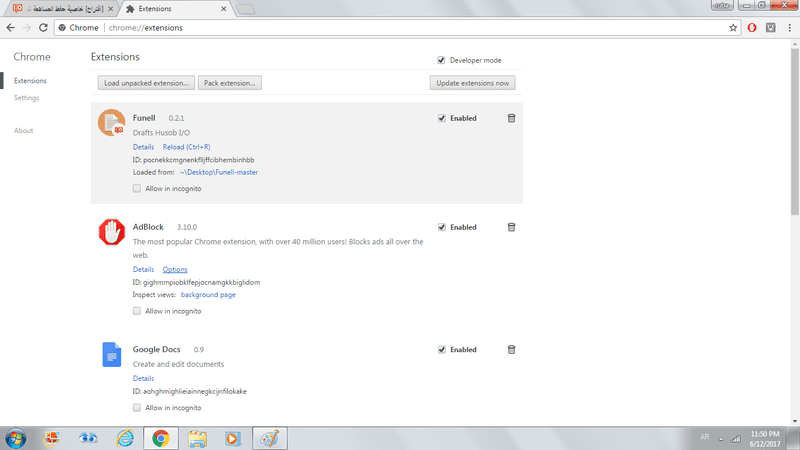Show hidden tray icons arrow
Viewport: 800px width, 450px height.
pos(721,439)
